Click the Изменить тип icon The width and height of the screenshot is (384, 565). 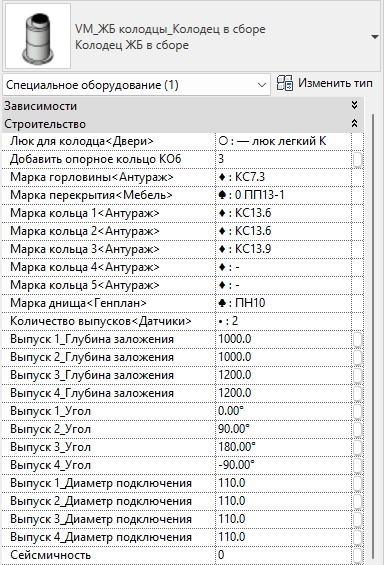[285, 83]
